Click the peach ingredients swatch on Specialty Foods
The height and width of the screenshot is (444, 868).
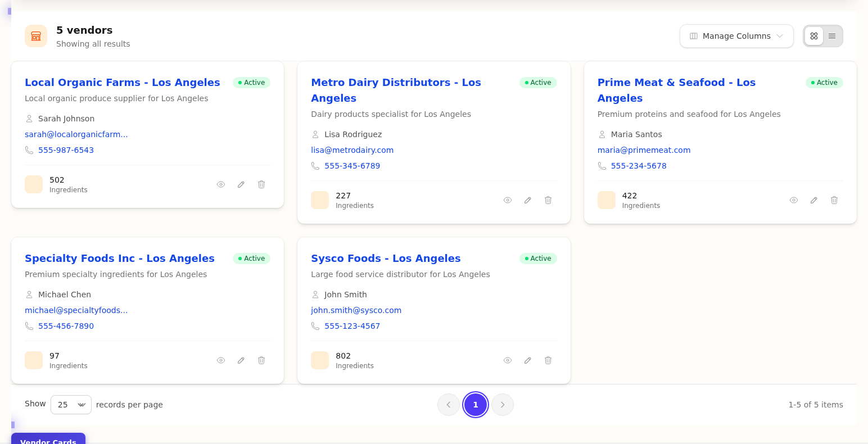pos(34,360)
